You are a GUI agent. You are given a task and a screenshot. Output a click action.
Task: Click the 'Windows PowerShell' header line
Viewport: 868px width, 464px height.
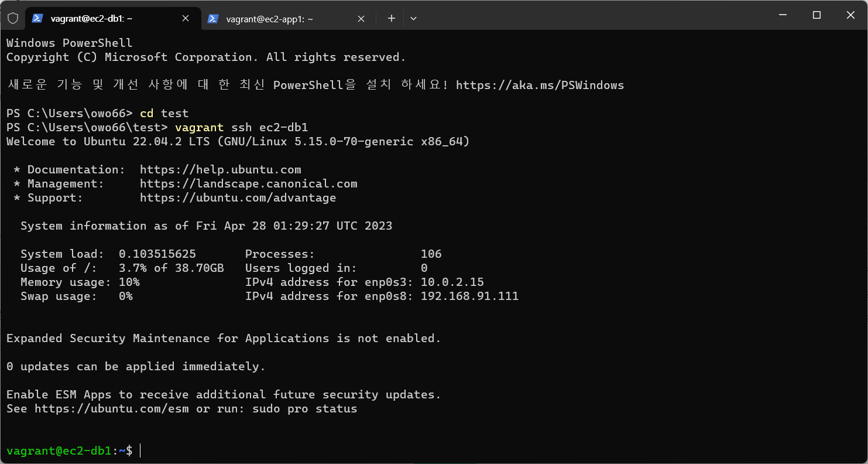point(70,43)
